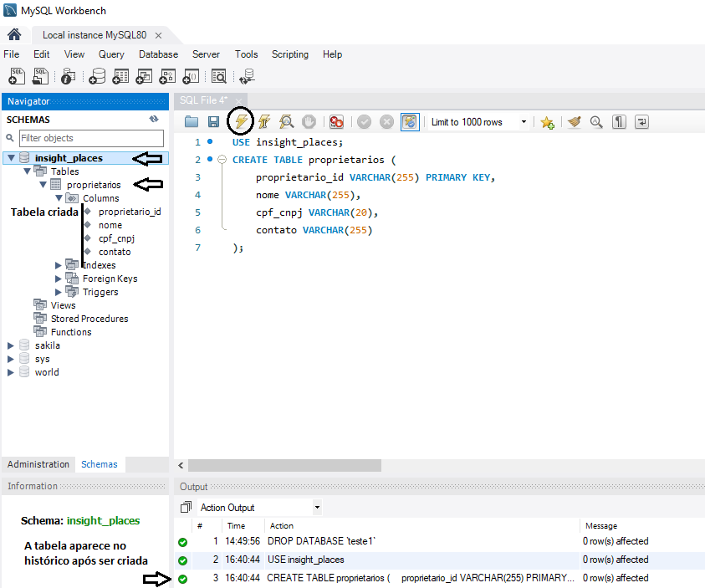Create a new table toolbar icon
Image resolution: width=705 pixels, height=588 pixels.
pos(120,76)
